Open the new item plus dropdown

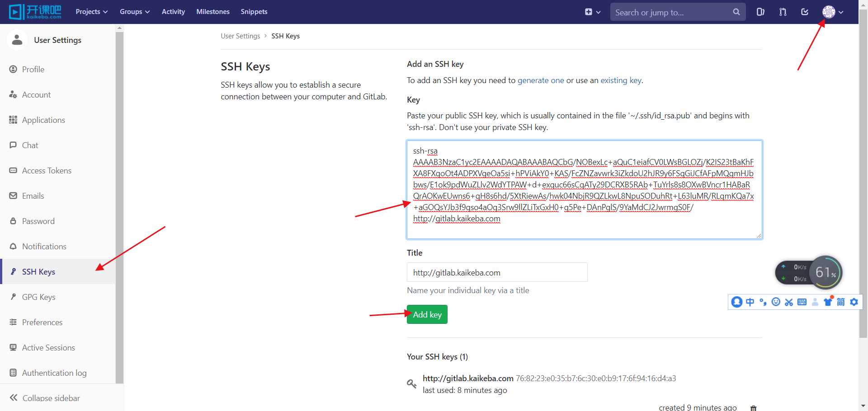pyautogui.click(x=592, y=12)
